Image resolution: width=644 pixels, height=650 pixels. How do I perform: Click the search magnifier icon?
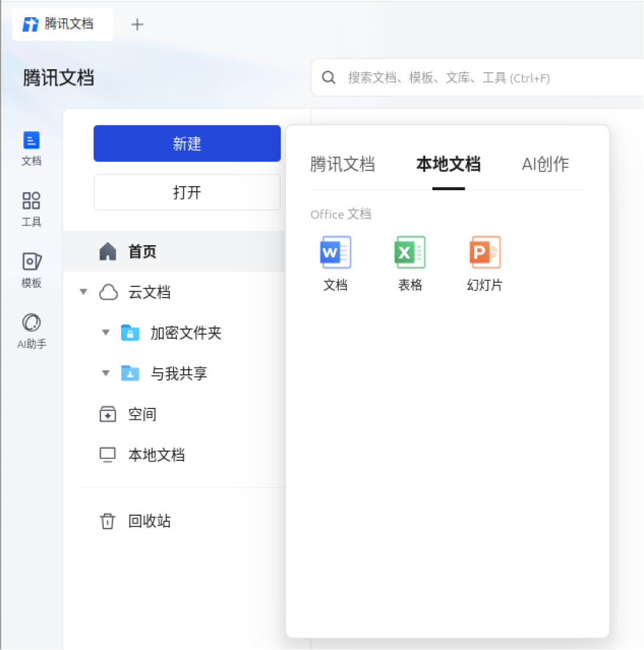[x=329, y=78]
